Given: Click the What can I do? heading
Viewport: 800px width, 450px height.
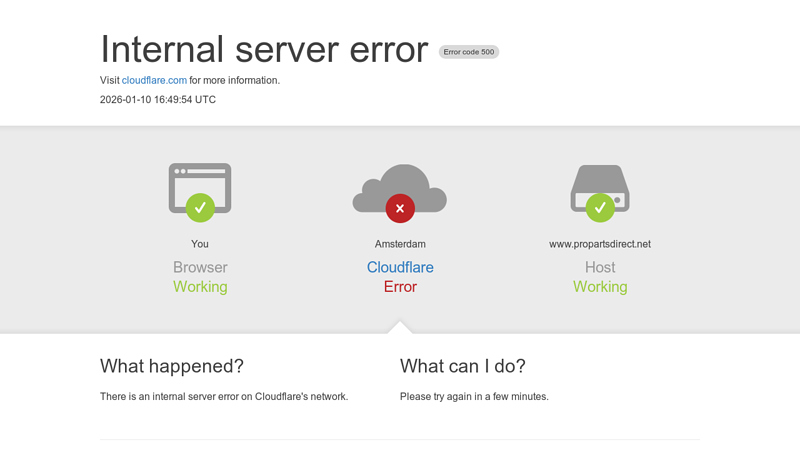Looking at the screenshot, I should click(x=462, y=366).
